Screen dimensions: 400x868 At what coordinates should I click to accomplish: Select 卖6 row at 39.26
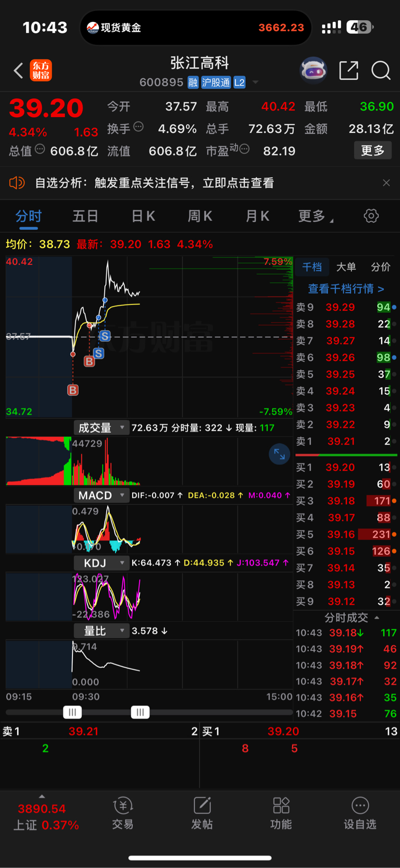pos(346,358)
